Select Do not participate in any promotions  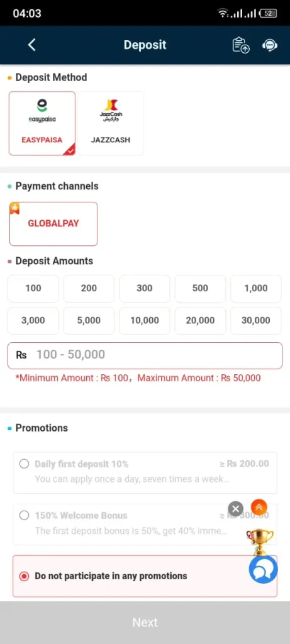(x=145, y=576)
